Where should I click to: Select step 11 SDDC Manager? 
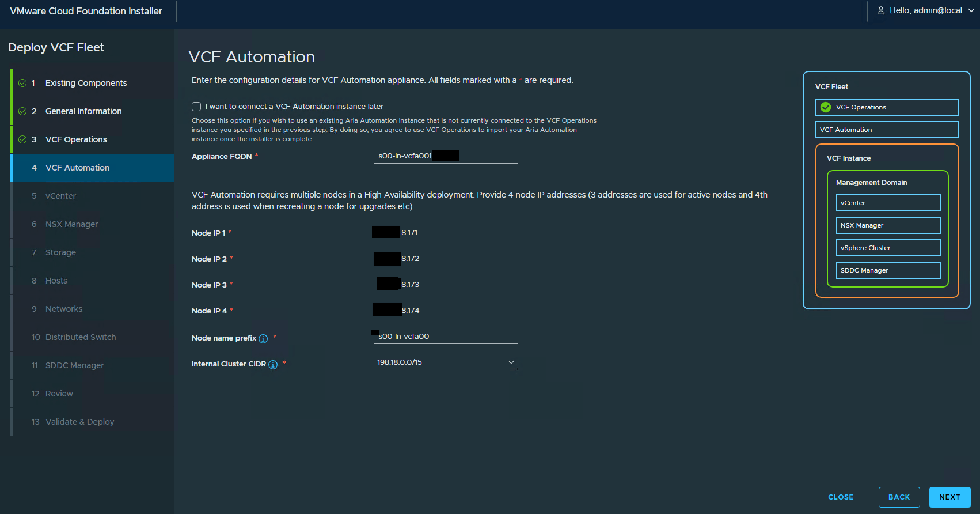click(92, 365)
